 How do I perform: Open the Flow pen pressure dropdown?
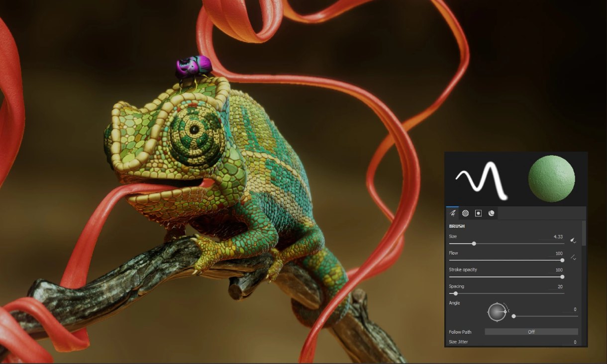click(573, 258)
